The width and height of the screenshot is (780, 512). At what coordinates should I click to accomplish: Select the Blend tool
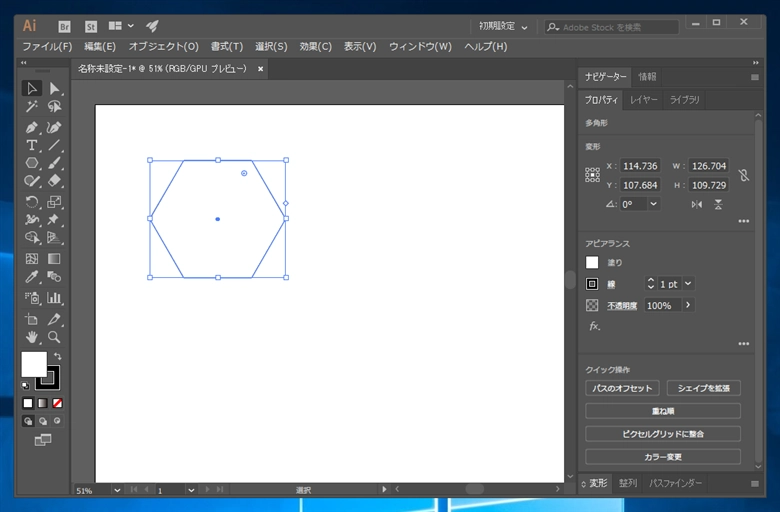pyautogui.click(x=54, y=277)
